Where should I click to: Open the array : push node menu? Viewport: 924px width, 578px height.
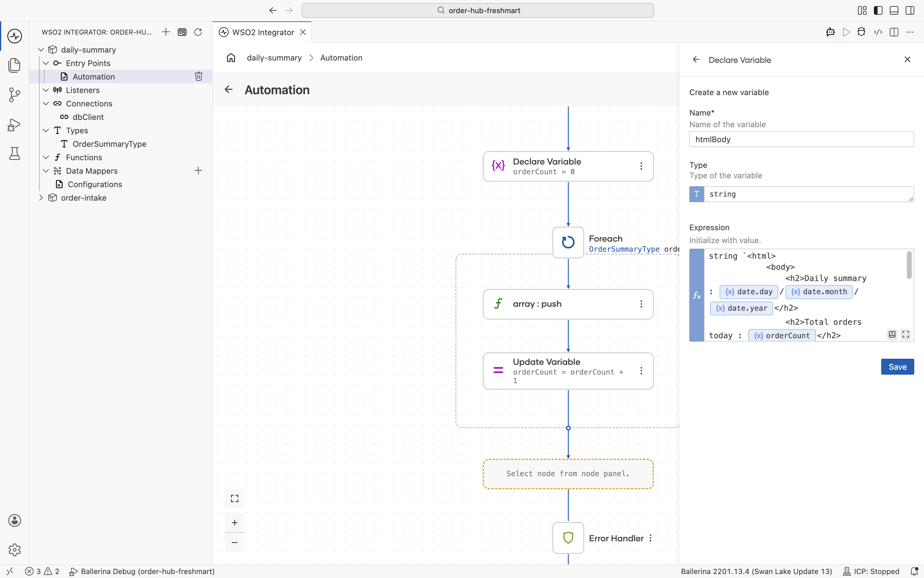pyautogui.click(x=641, y=304)
